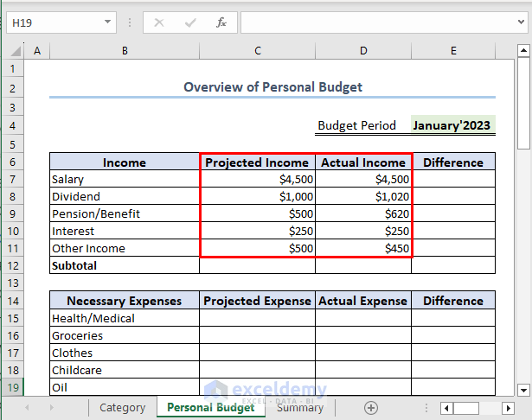Click the horizontal scrollbar thumb
This screenshot has height=420, width=532.
[x=466, y=408]
